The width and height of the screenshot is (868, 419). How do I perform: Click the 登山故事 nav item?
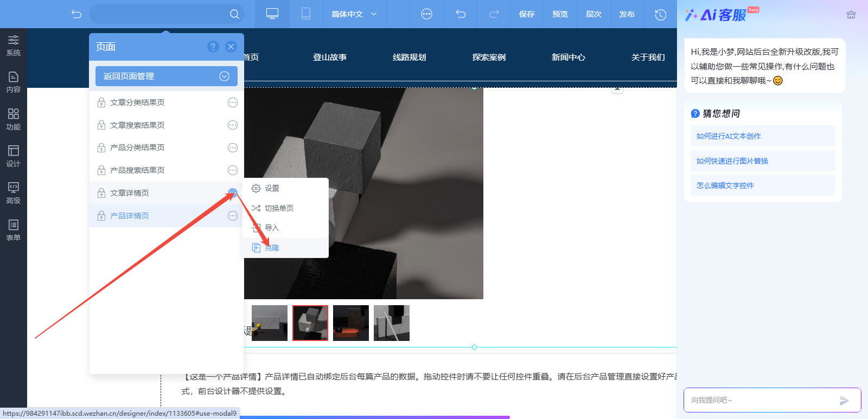pyautogui.click(x=330, y=57)
